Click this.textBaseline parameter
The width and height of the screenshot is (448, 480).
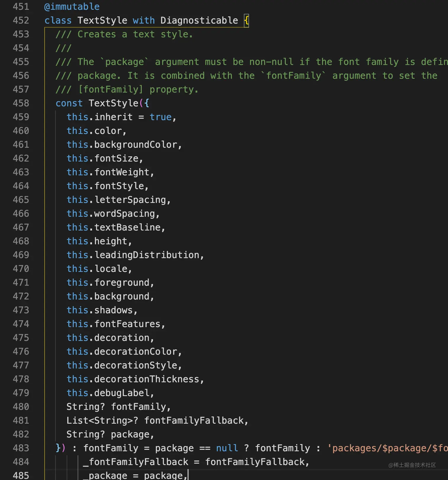tap(113, 227)
